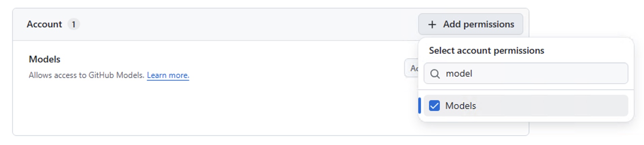Follow the Learn more link

pos(168,75)
